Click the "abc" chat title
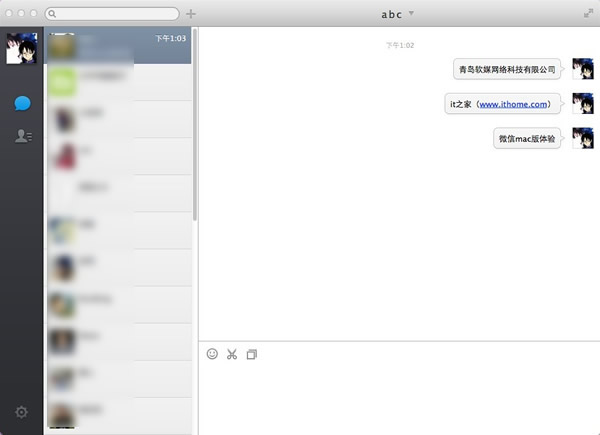 [391, 14]
